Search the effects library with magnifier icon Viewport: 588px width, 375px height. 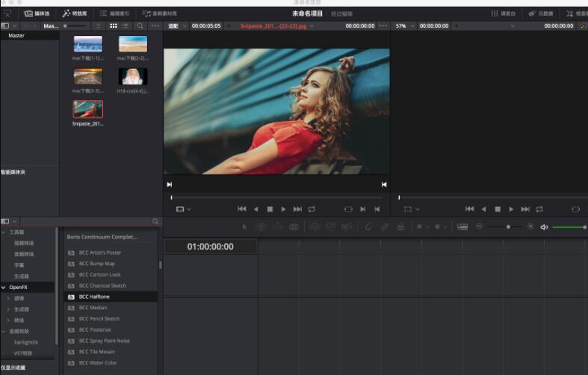click(155, 221)
